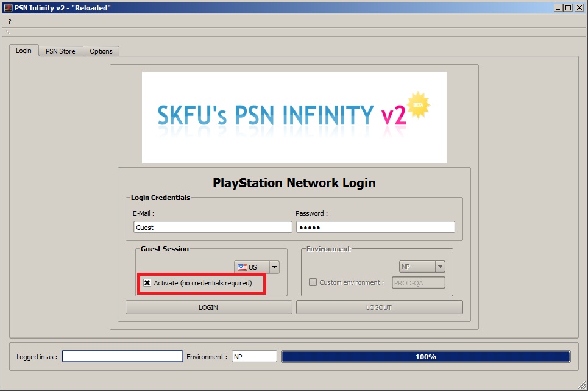
Task: Click the Logged in as : label
Action: [x=37, y=357]
